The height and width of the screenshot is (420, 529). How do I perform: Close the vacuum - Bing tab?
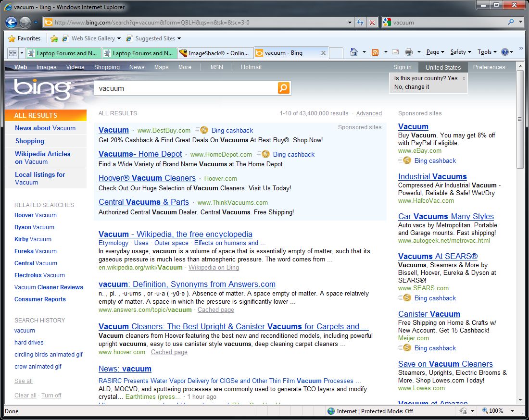[x=323, y=53]
